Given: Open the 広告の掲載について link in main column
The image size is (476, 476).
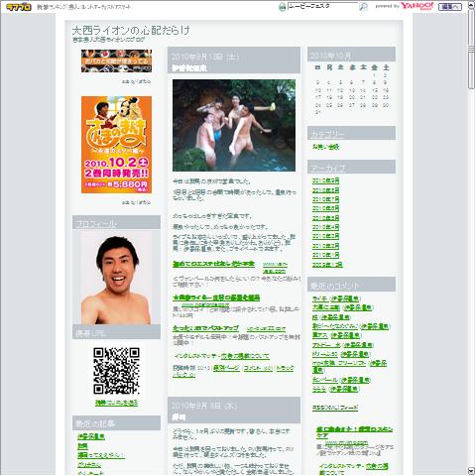Looking at the screenshot, I should (245, 356).
